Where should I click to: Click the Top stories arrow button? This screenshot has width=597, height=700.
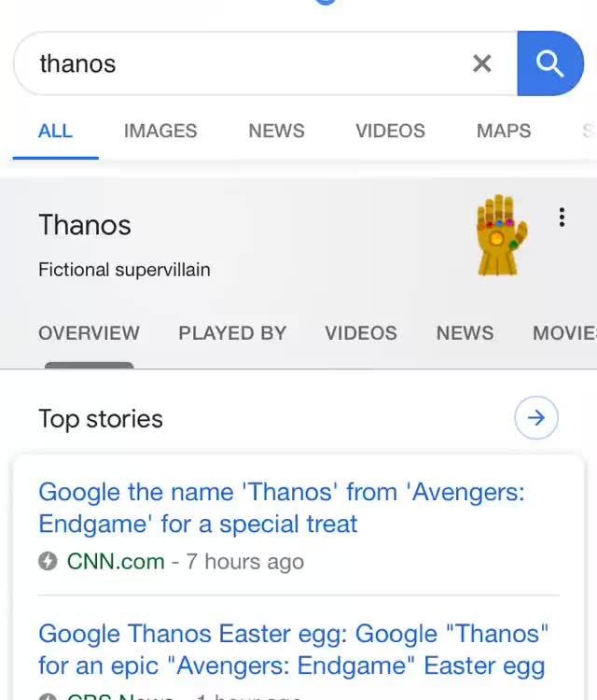click(536, 418)
